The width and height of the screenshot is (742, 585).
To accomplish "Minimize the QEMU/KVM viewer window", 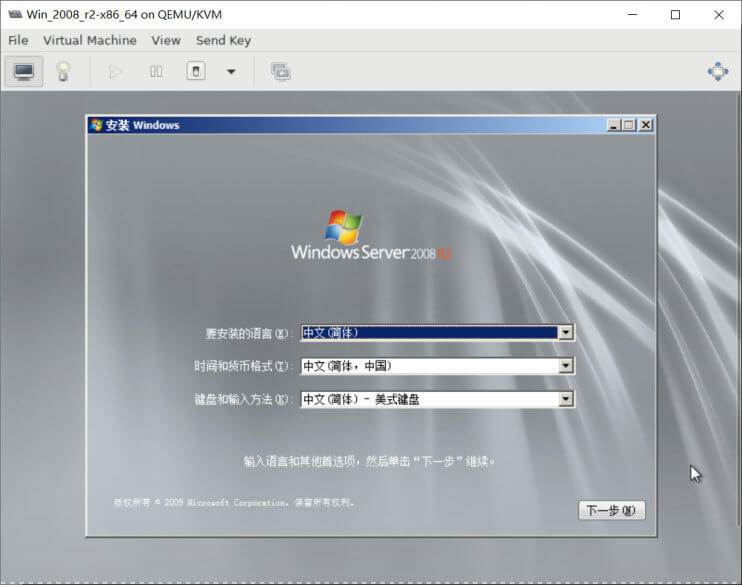I will tap(632, 15).
